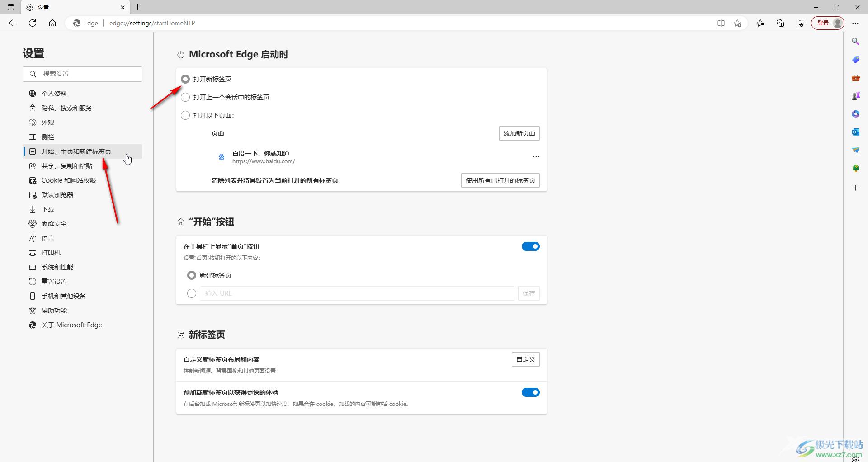This screenshot has width=868, height=462.
Task: Open 外观 settings section
Action: click(82, 123)
